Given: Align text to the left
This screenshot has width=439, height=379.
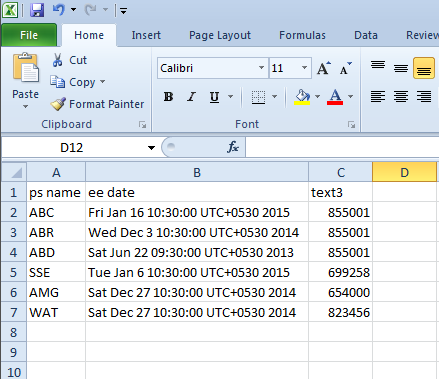Looking at the screenshot, I should click(378, 97).
